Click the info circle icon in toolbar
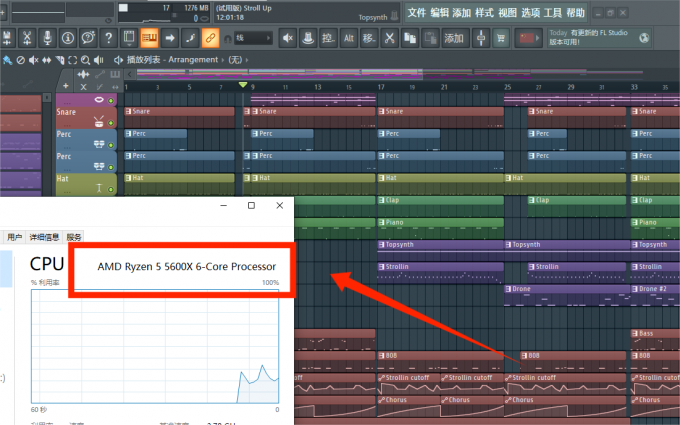The image size is (680, 425). (x=68, y=38)
